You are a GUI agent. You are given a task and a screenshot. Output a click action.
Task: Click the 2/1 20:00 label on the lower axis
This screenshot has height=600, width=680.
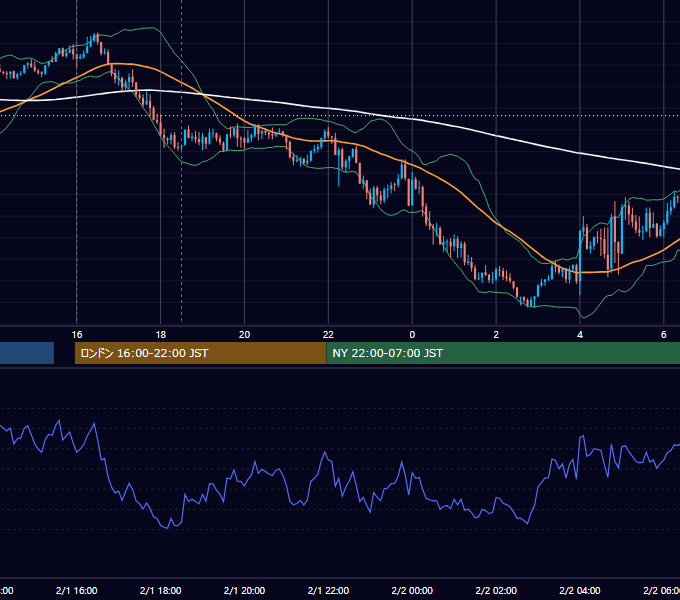245,591
